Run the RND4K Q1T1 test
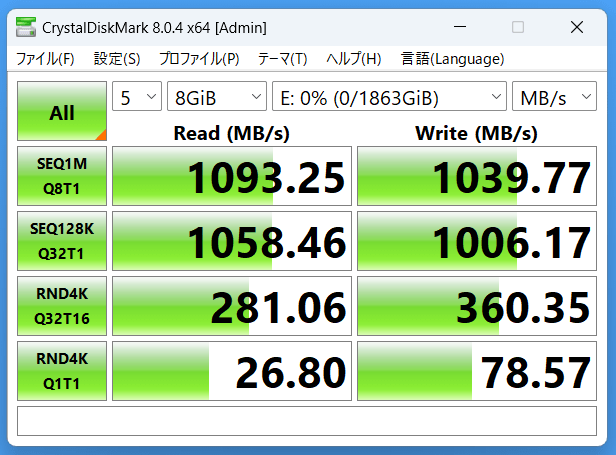Screen dimensions: 616x455 pos(62,371)
